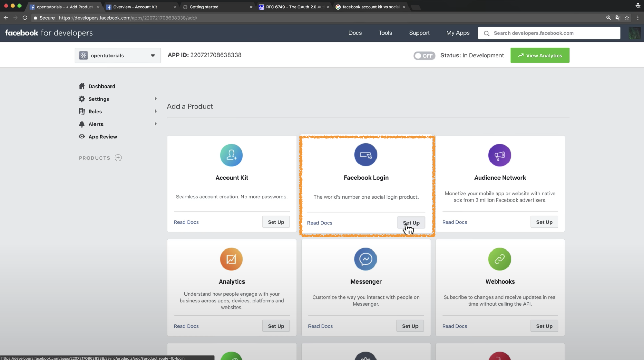This screenshot has width=644, height=360.
Task: Open the Support menu
Action: tap(419, 33)
